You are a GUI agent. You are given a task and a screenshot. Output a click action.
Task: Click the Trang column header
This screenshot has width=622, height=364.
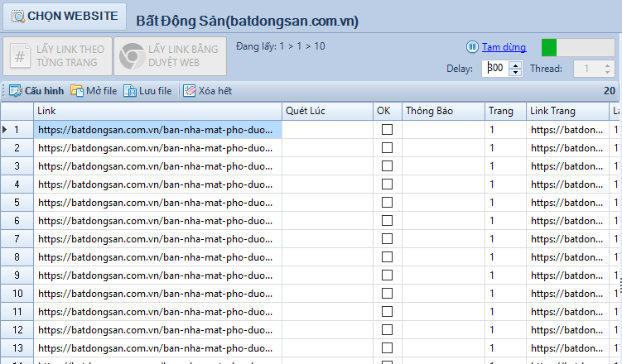[506, 111]
